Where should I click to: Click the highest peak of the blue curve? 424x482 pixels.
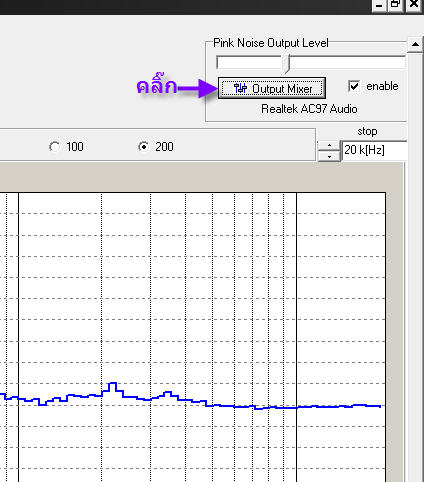click(x=113, y=383)
